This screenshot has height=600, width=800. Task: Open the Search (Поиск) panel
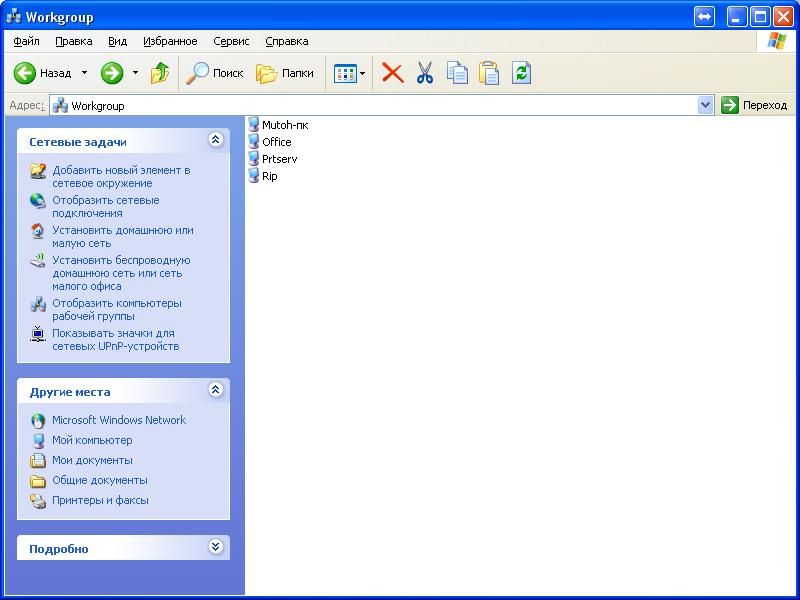[216, 73]
